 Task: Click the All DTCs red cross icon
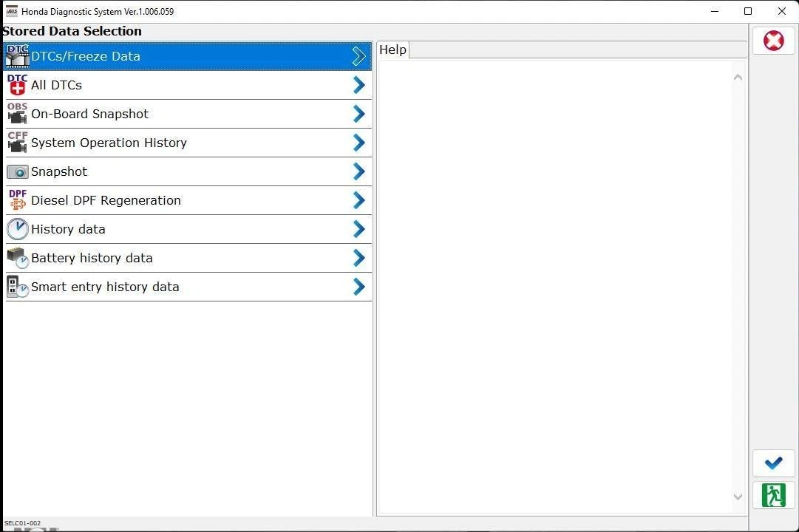click(17, 85)
